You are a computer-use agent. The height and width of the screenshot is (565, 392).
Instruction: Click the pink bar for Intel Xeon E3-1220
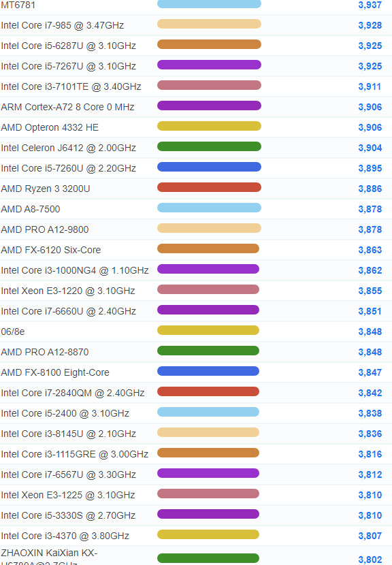pos(208,290)
